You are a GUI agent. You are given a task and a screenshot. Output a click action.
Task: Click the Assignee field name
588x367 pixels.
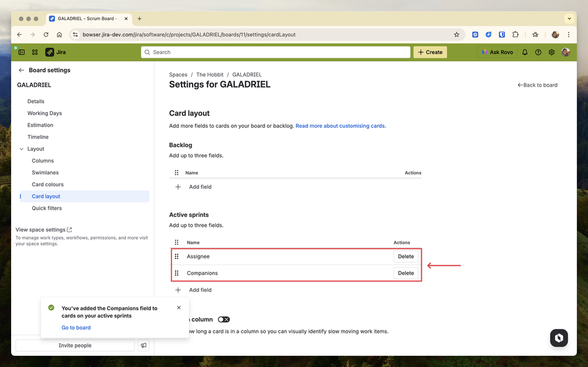[198, 256]
